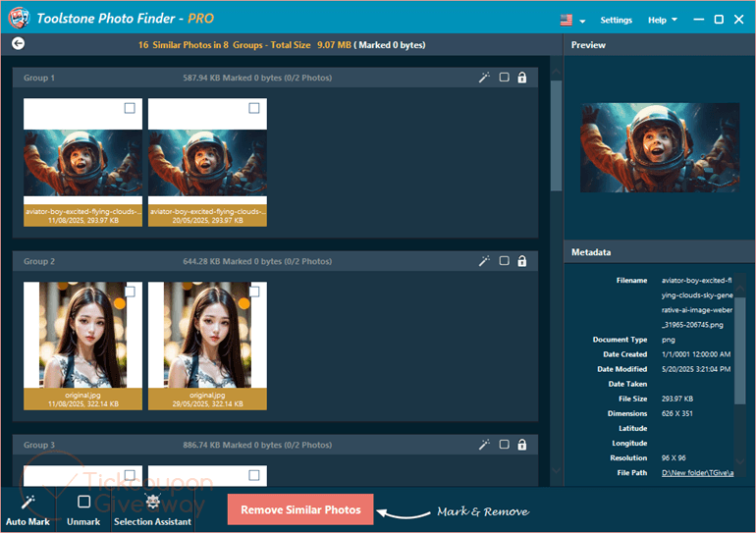Go back using the back arrow icon

pos(18,44)
